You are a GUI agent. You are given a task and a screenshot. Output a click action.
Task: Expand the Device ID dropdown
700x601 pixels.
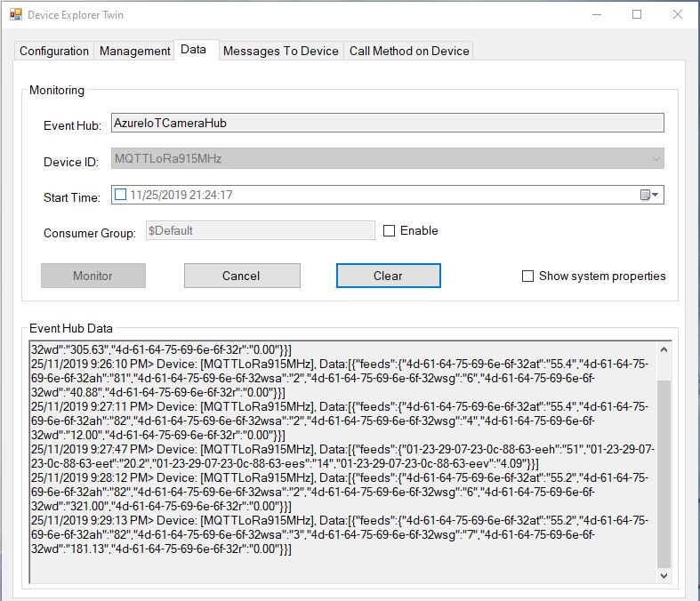coord(656,159)
